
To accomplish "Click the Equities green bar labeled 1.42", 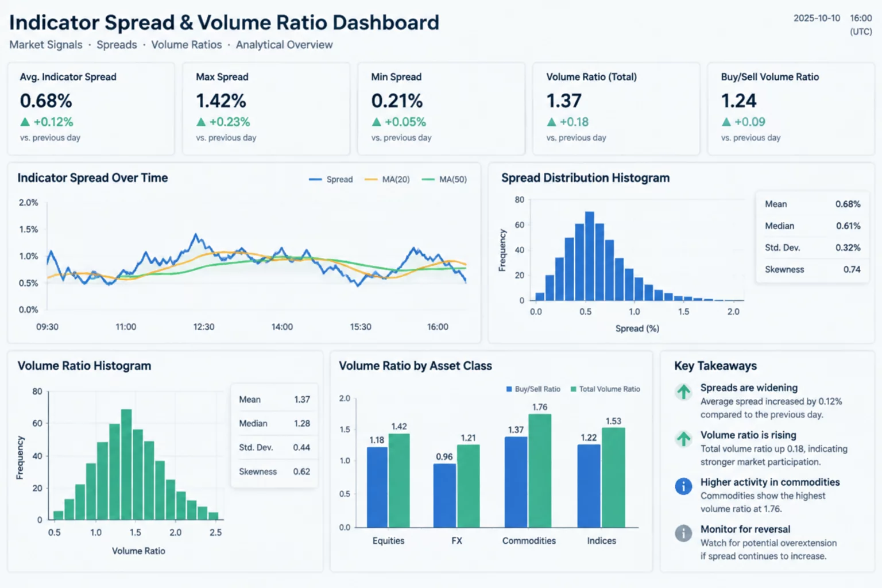I will pyautogui.click(x=399, y=481).
